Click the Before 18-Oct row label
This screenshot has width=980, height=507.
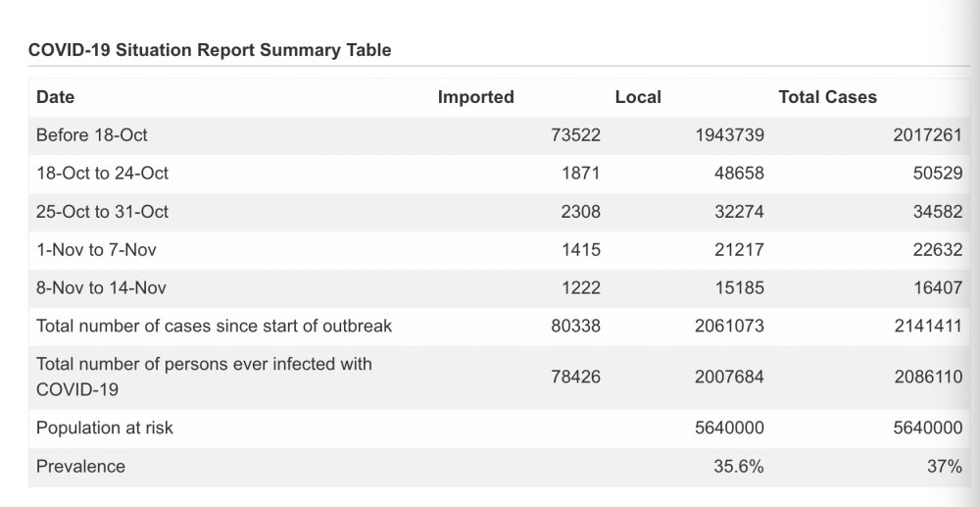[x=92, y=135]
